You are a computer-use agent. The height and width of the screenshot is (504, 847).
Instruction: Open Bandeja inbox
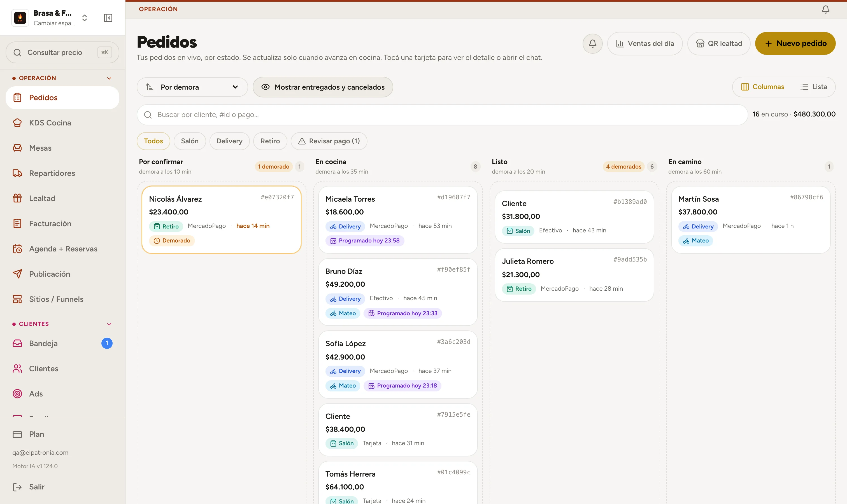62,343
